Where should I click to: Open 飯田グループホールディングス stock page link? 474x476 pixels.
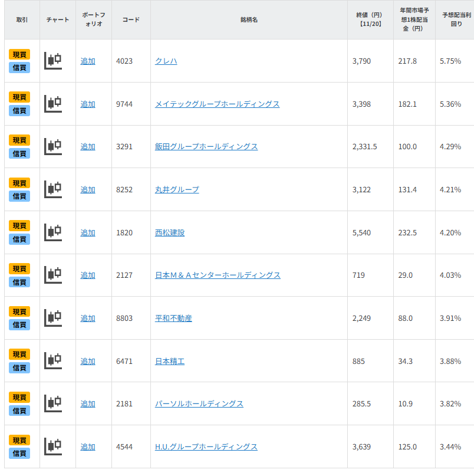point(206,146)
